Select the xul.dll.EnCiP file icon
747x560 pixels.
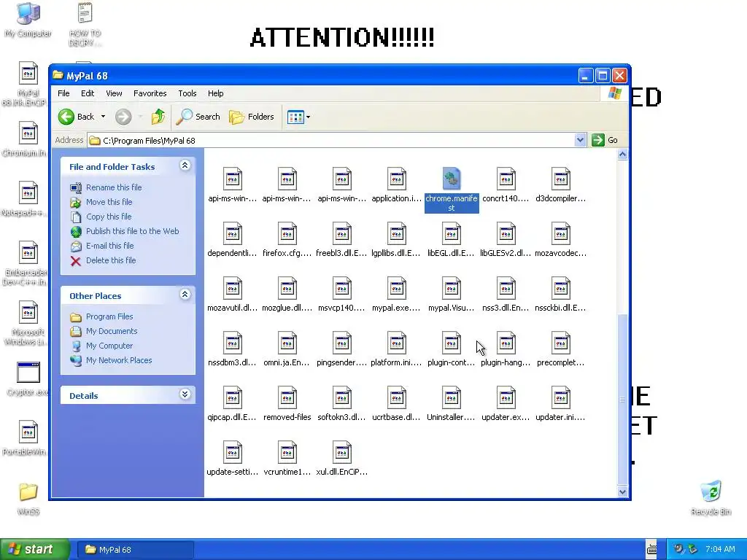click(x=342, y=452)
